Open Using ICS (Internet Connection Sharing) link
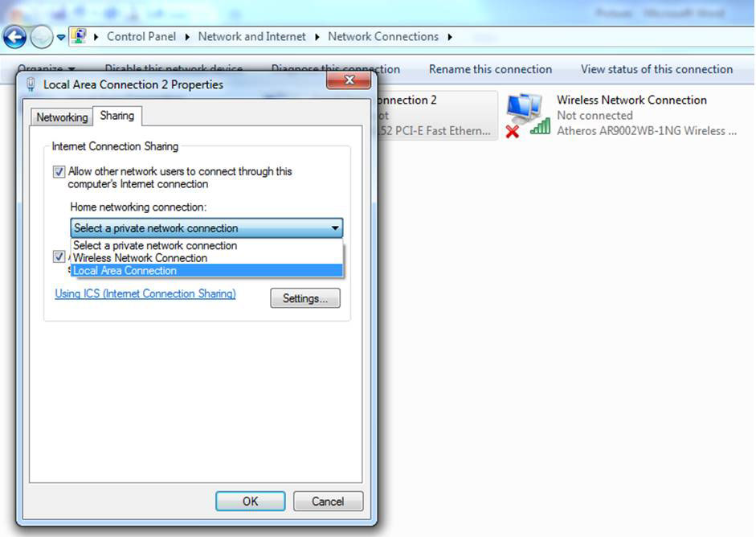Viewport: 756px width, 537px height. [x=145, y=293]
